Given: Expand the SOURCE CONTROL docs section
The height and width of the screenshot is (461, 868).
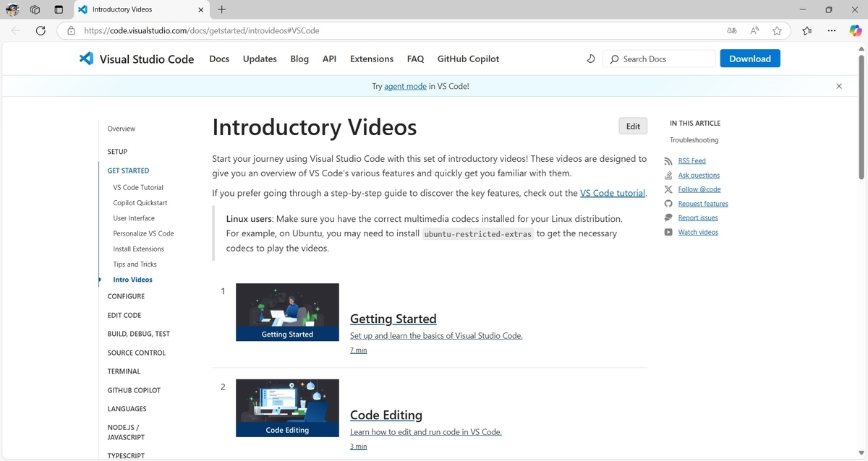Looking at the screenshot, I should (x=136, y=353).
